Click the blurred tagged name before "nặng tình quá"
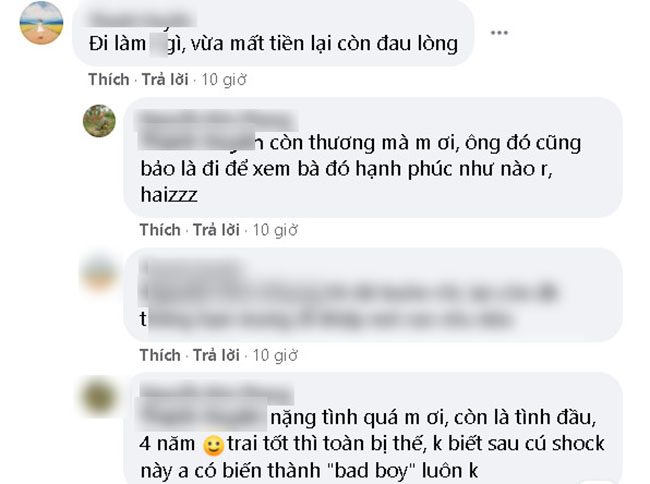Image resolution: width=650 pixels, height=484 pixels. click(x=203, y=416)
